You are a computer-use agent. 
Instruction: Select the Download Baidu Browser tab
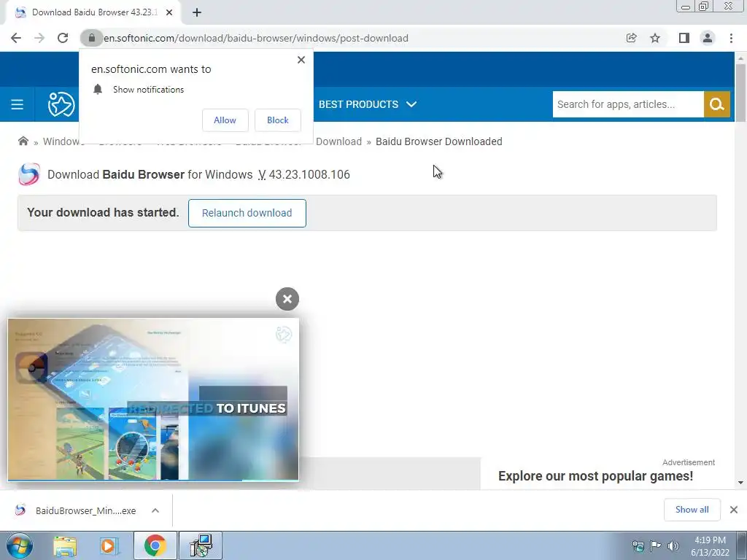pos(94,12)
